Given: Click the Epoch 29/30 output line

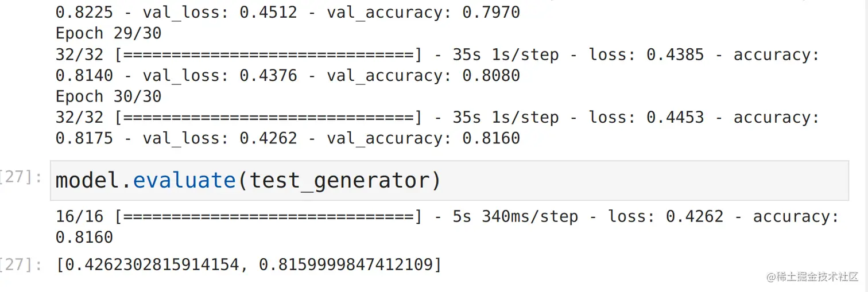Looking at the screenshot, I should click(108, 33).
